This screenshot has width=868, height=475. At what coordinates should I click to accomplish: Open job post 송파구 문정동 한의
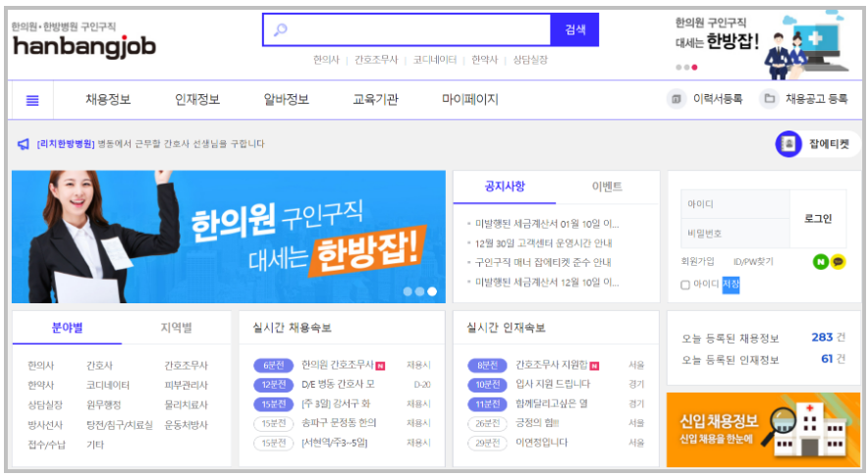pos(339,423)
